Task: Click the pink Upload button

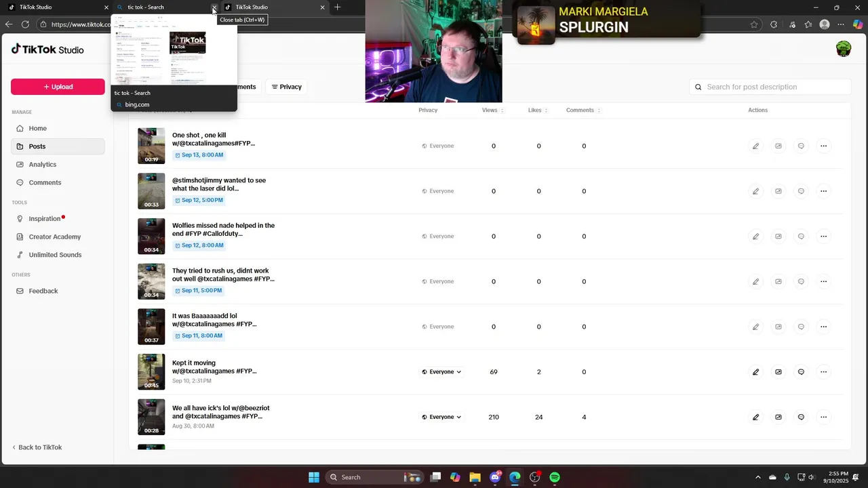Action: tap(58, 87)
